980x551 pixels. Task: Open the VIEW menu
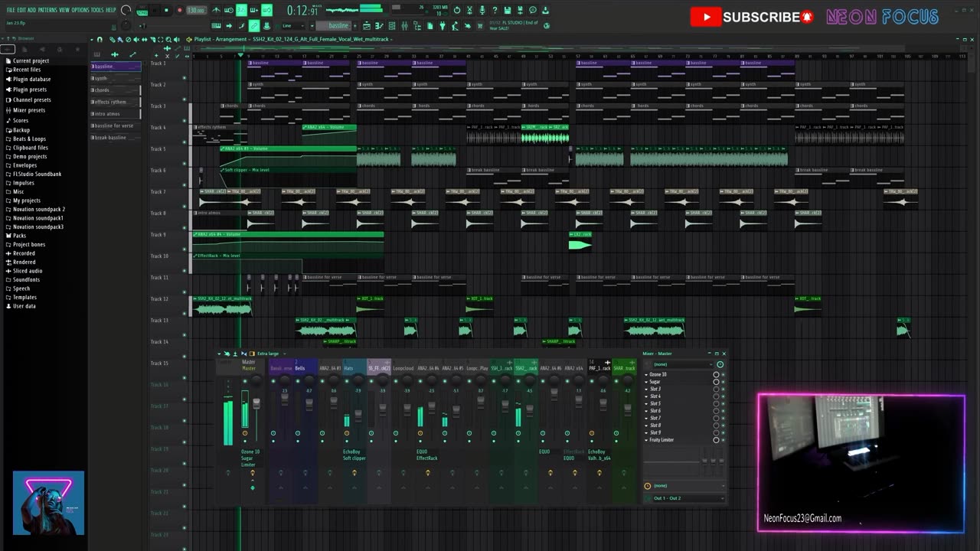click(64, 10)
